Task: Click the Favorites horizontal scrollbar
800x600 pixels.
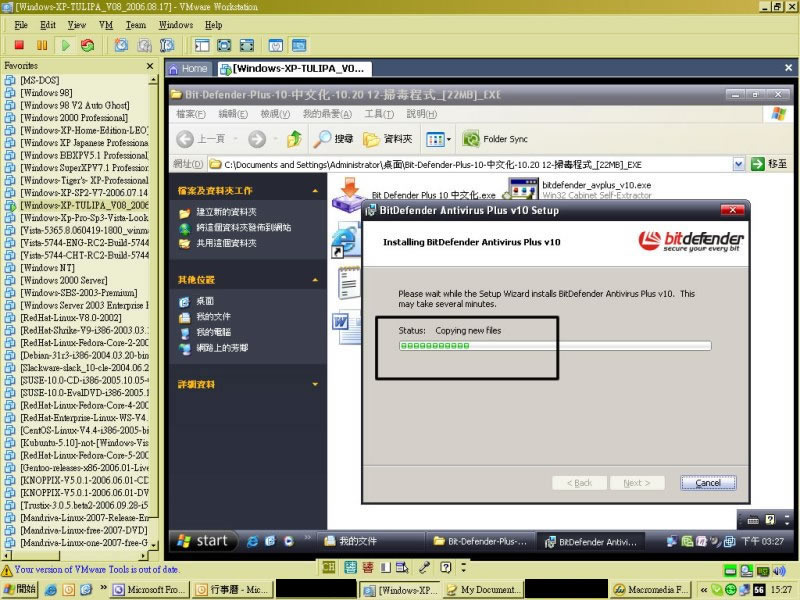Action: (x=76, y=556)
